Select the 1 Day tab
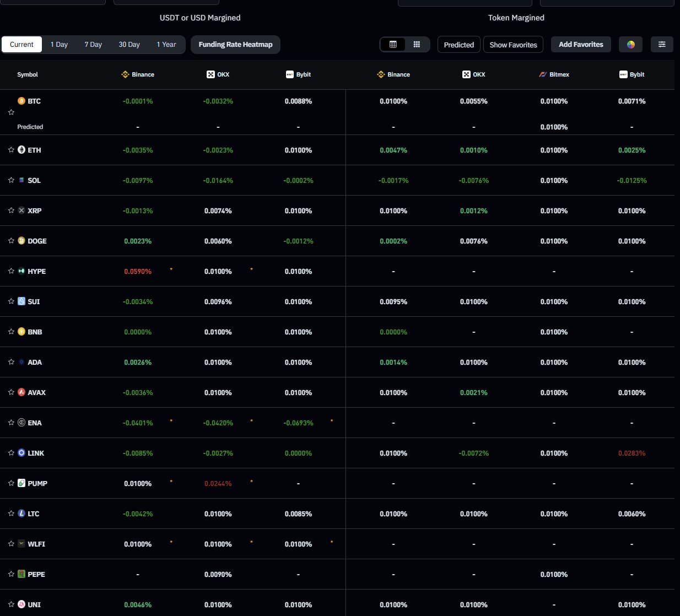 (59, 45)
